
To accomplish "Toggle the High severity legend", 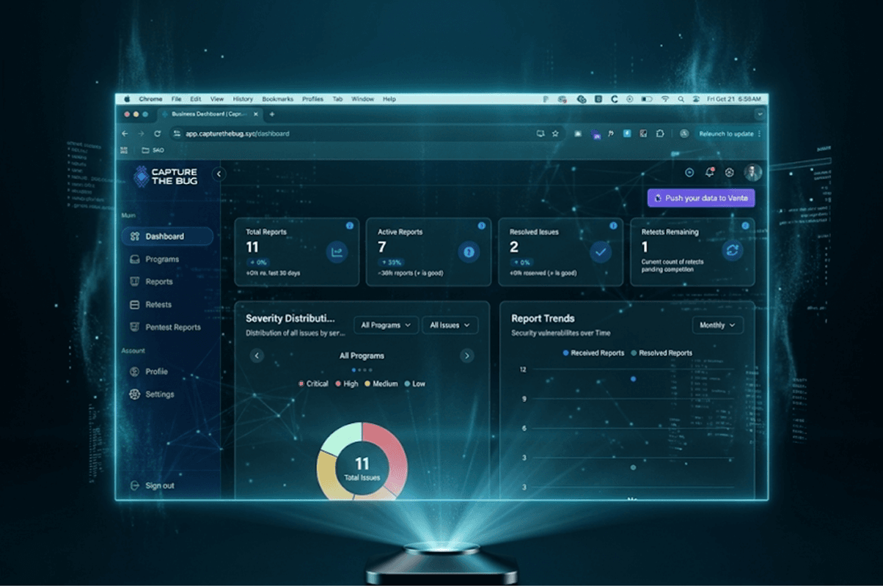I will click(347, 383).
